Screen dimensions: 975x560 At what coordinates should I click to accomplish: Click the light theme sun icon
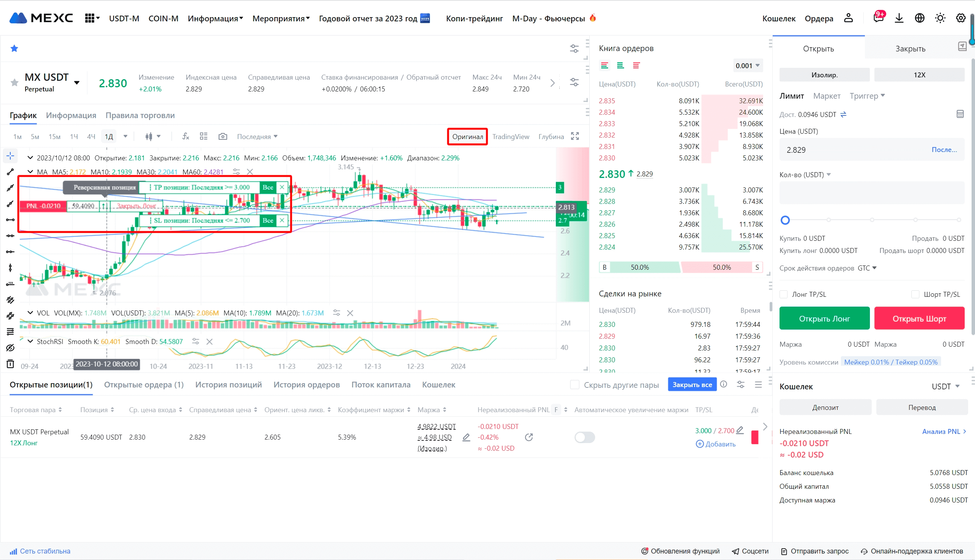940,18
